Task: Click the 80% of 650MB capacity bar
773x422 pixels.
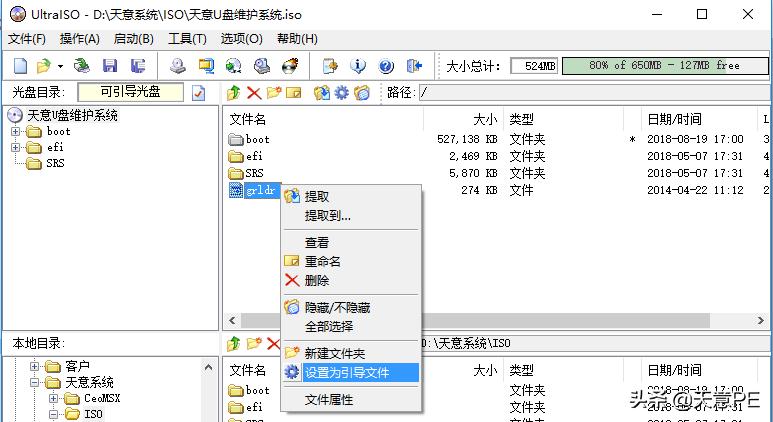Action: coord(665,66)
